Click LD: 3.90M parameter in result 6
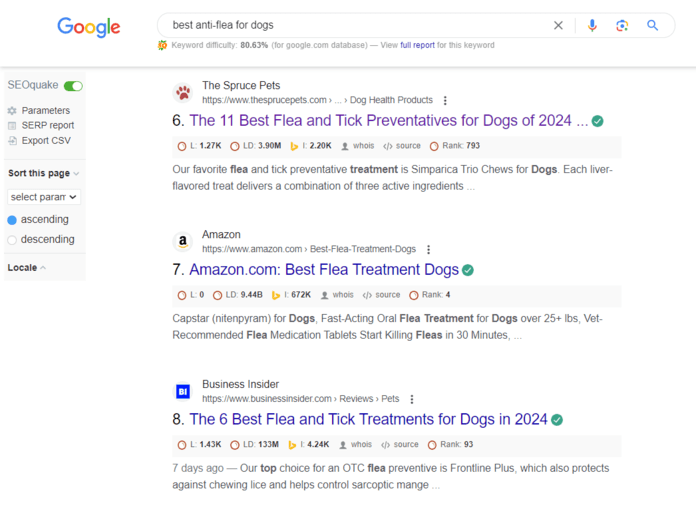The width and height of the screenshot is (696, 517). (256, 146)
